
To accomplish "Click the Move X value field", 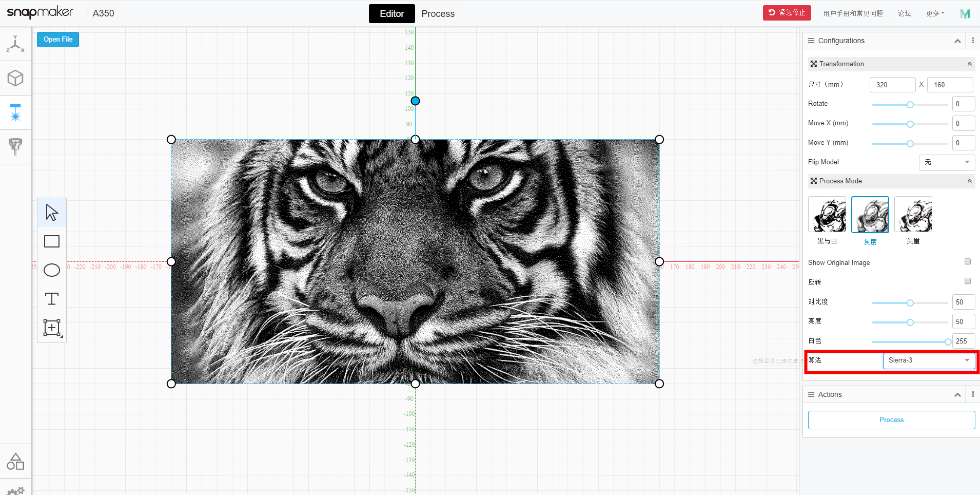I will (964, 123).
